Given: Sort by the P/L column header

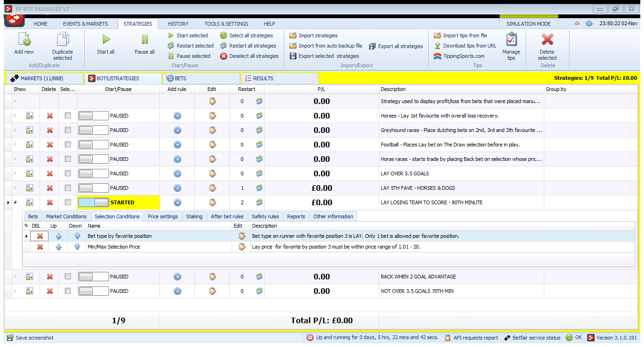Looking at the screenshot, I should pyautogui.click(x=322, y=89).
